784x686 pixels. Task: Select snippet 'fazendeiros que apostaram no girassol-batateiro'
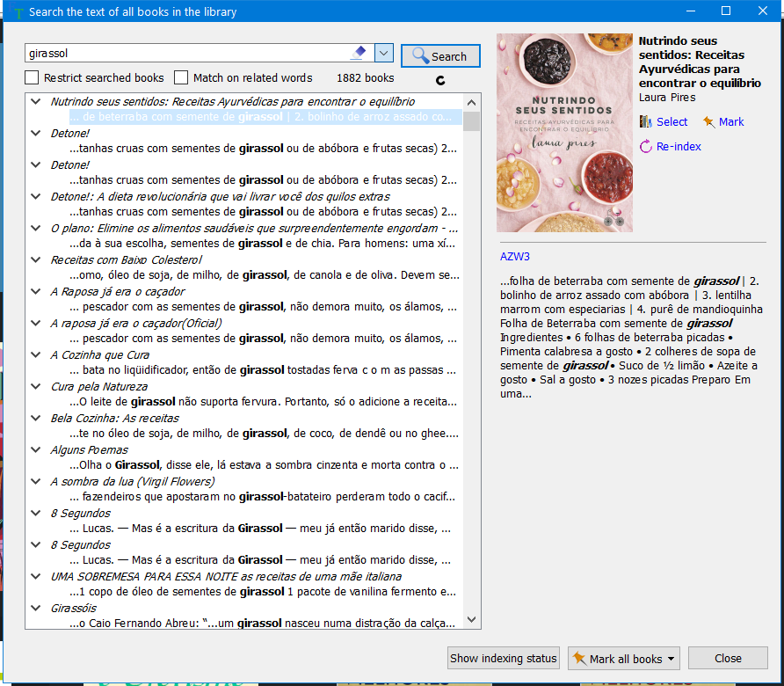(x=263, y=496)
